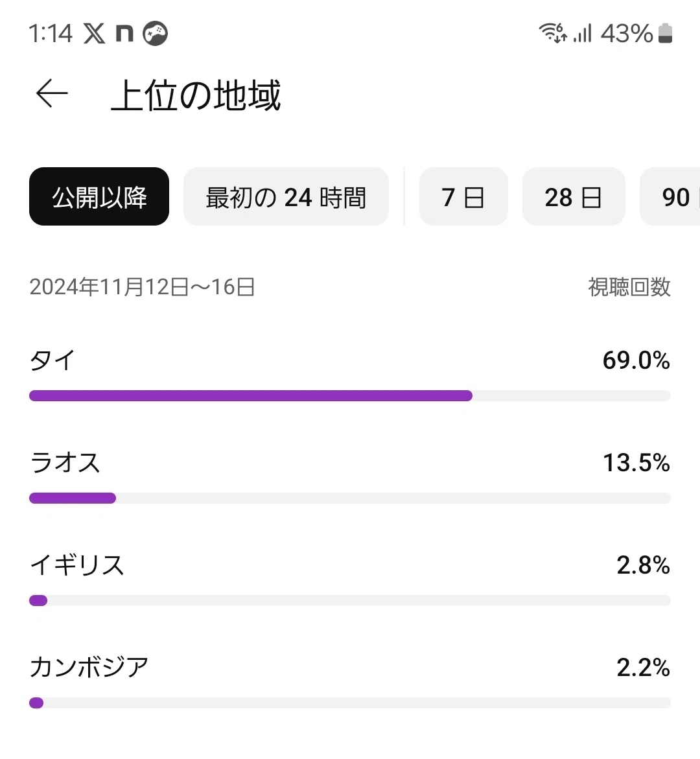Tap the 69.0% value for タイ
The image size is (700, 759).
coord(636,360)
